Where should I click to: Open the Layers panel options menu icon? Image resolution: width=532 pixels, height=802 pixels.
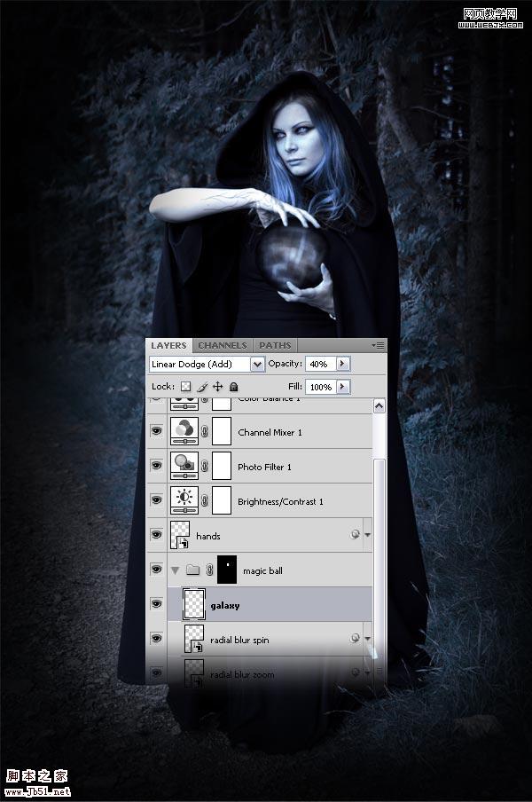click(x=379, y=345)
